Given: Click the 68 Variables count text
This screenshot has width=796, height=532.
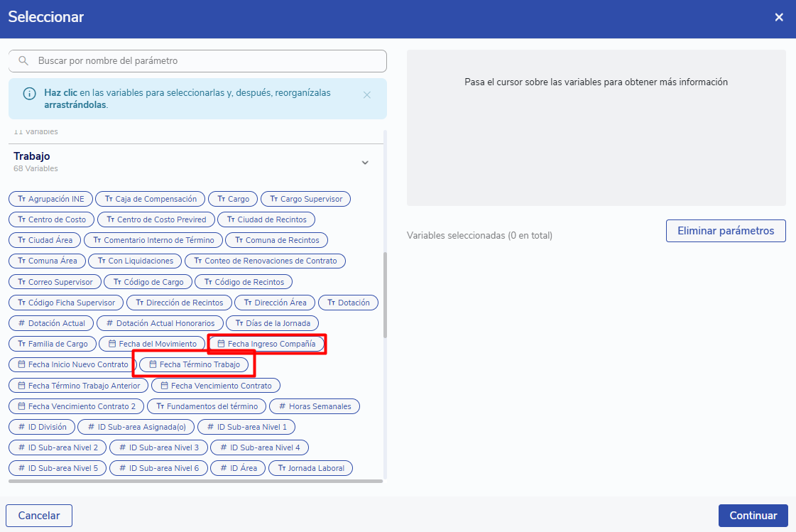Looking at the screenshot, I should (36, 168).
